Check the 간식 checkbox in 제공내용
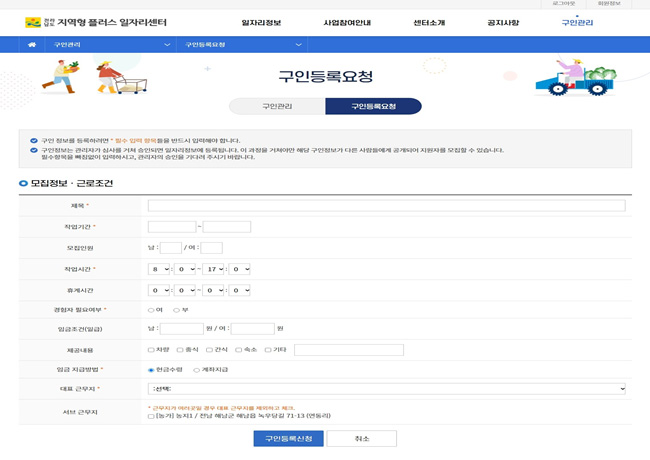Viewport: 650px width, 460px height. pos(209,350)
